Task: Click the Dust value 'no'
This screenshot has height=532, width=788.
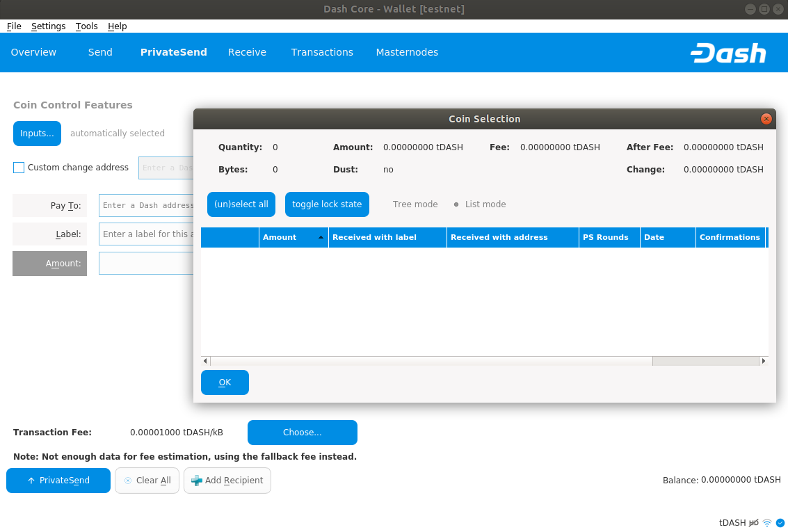Action: pos(388,170)
